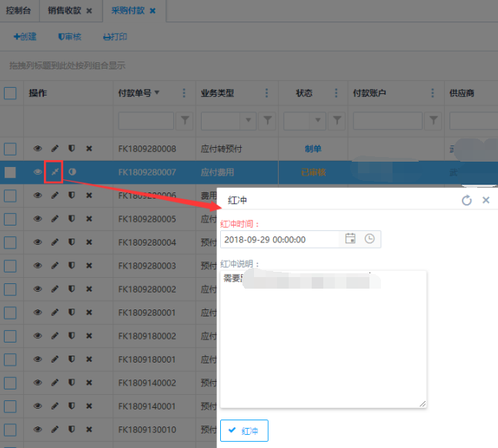Toggle the select-all header checkbox
The image size is (498, 448).
click(10, 93)
